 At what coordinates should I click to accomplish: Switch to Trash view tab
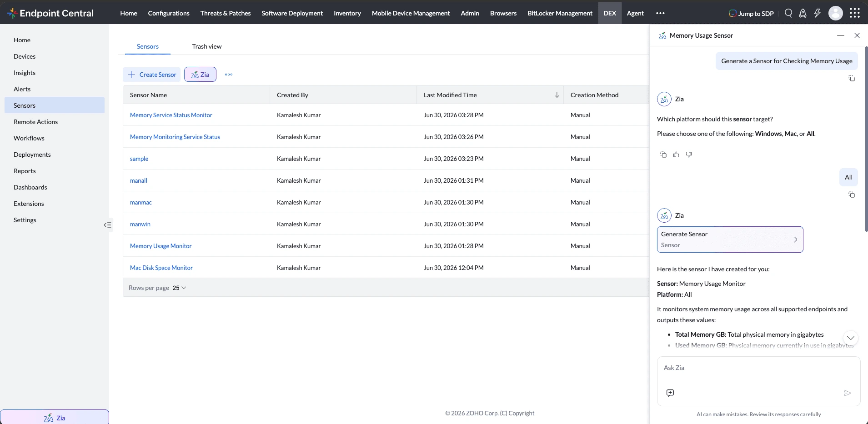tap(207, 46)
